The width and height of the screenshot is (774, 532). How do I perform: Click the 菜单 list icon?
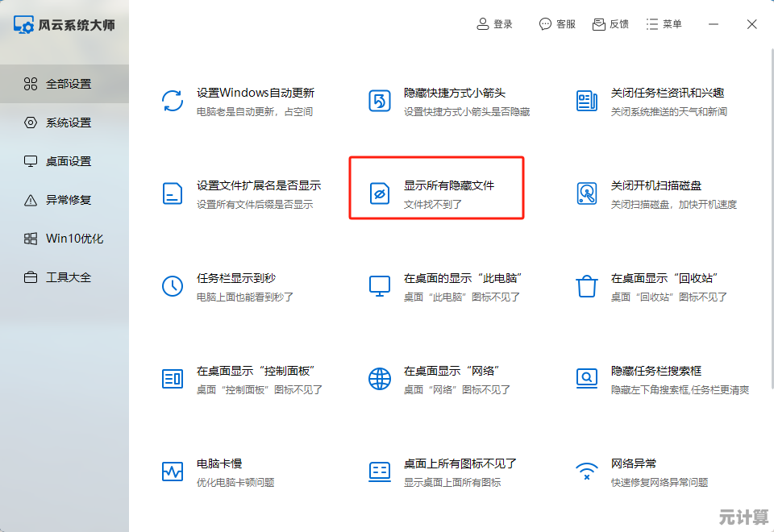click(652, 23)
